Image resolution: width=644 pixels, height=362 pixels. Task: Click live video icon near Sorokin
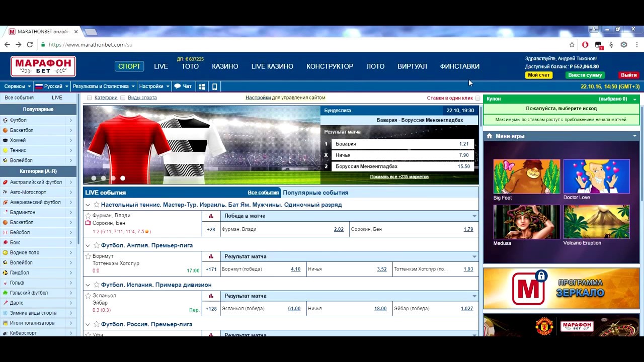tap(88, 223)
